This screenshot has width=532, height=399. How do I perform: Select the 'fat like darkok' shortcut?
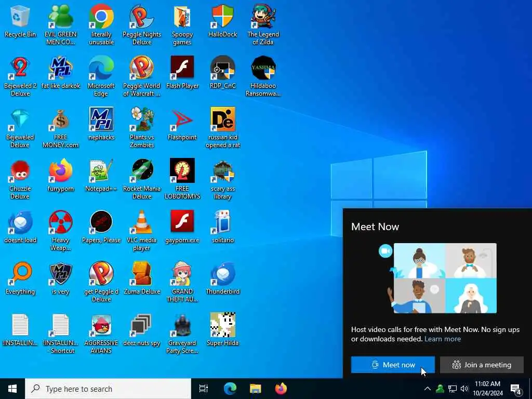60,73
